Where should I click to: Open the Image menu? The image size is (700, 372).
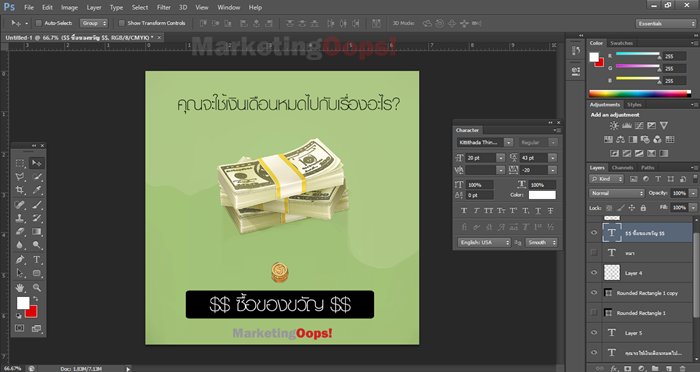[69, 8]
